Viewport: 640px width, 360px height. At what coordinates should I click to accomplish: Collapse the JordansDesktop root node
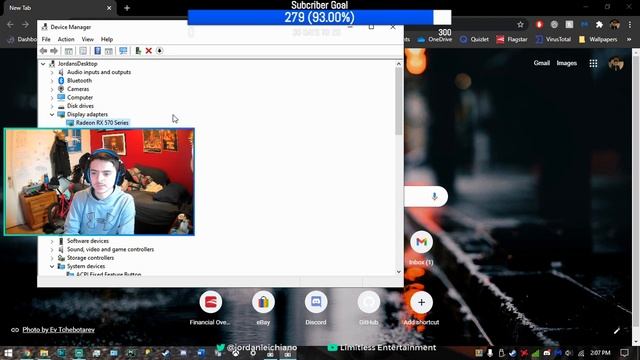[x=43, y=64]
